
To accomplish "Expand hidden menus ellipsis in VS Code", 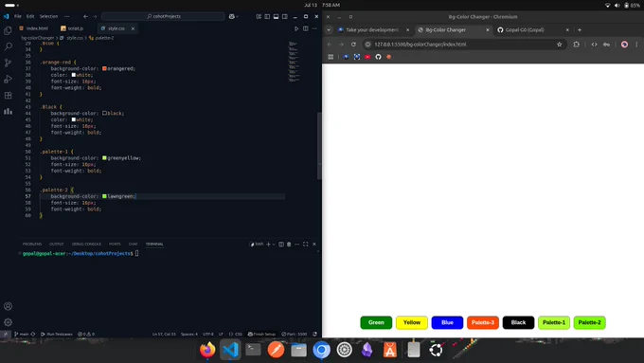I will pyautogui.click(x=67, y=16).
